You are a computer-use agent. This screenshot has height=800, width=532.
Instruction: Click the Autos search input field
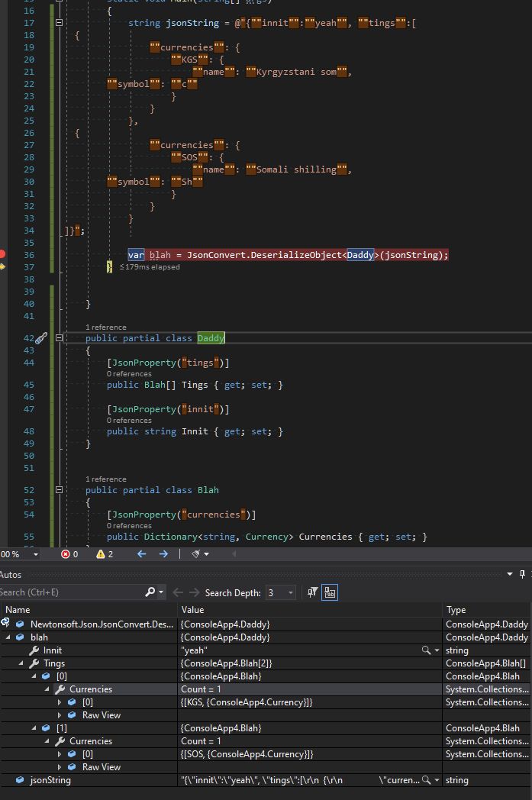[x=72, y=592]
